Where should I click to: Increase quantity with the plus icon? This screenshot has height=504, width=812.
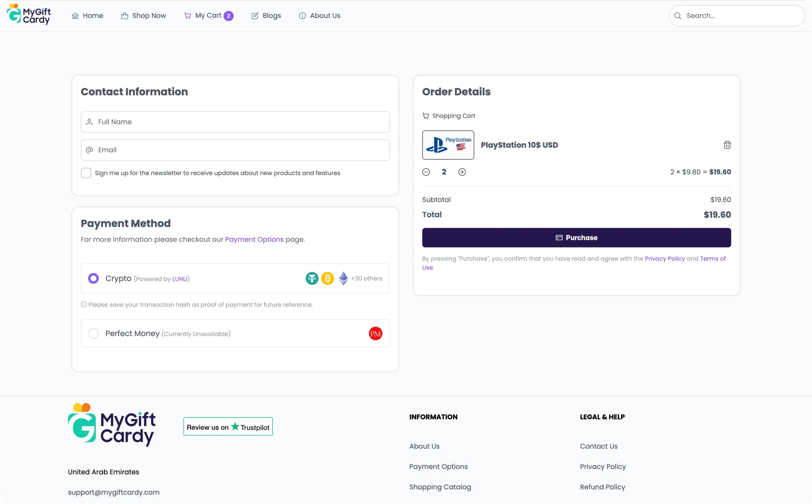coord(462,172)
